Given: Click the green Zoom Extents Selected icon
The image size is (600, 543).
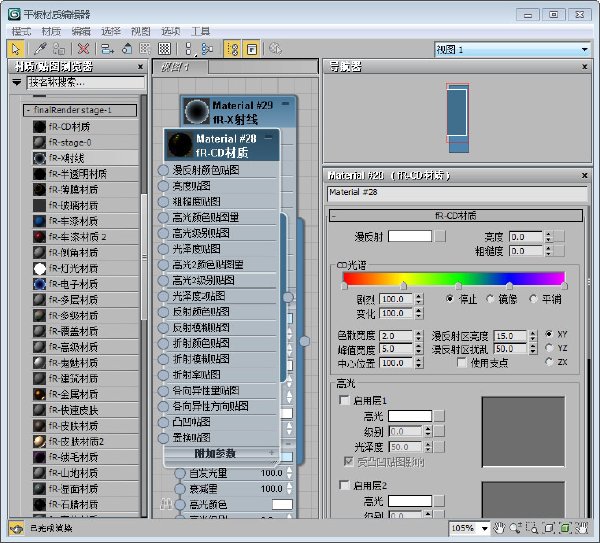Looking at the screenshot, I should (565, 528).
